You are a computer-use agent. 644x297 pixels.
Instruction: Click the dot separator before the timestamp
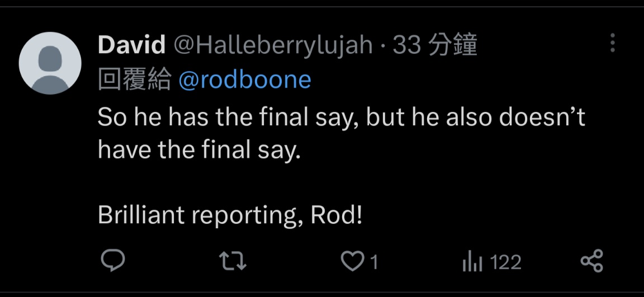[382, 45]
